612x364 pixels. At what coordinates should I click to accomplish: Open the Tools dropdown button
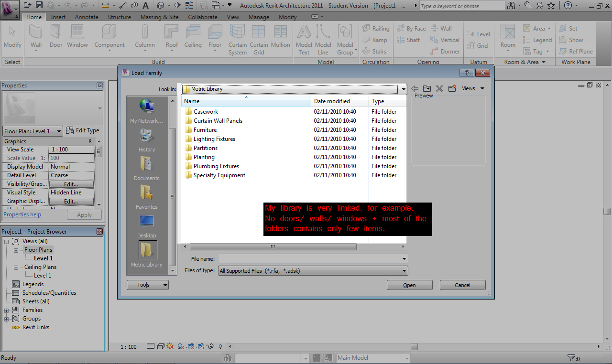[148, 285]
